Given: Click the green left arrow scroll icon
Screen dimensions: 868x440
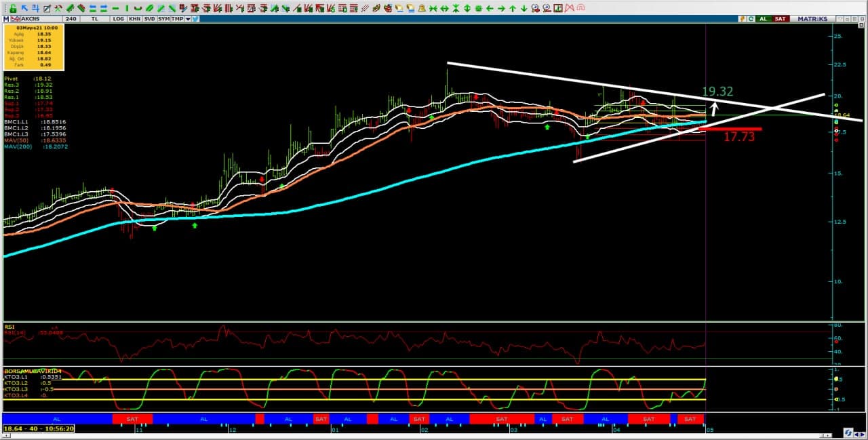Looking at the screenshot, I should click(x=489, y=8).
